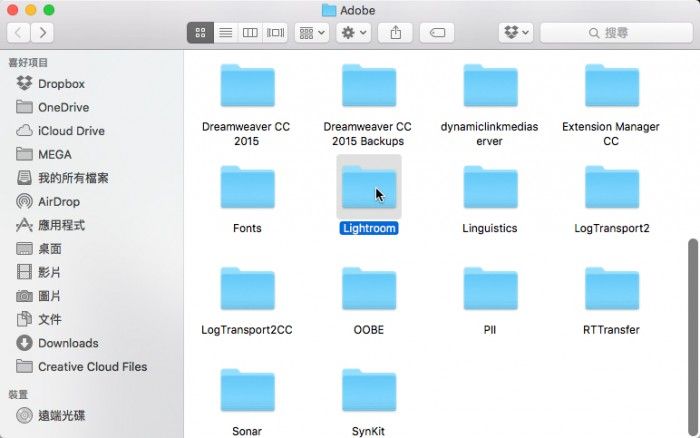Open Creative Cloud Files in the sidebar
Image resolution: width=700 pixels, height=438 pixels.
(x=81, y=367)
